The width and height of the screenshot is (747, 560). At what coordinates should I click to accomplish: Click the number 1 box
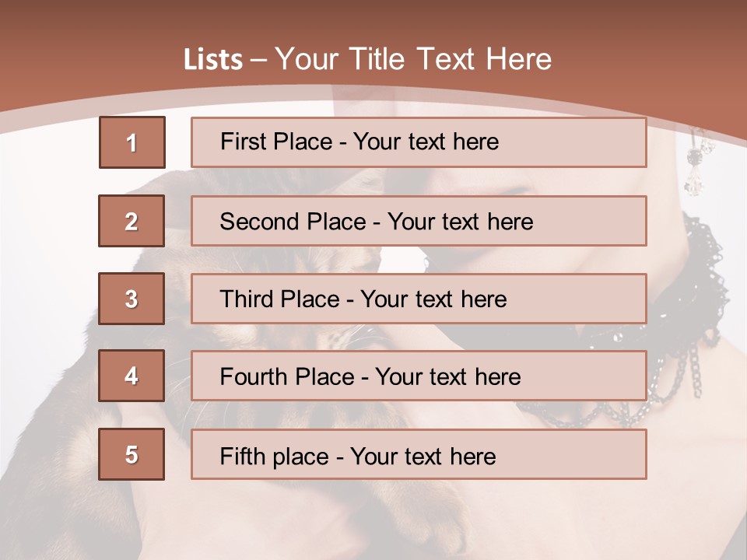132,142
